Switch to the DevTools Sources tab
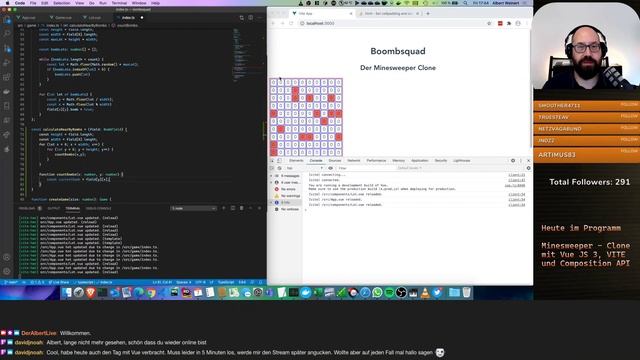Viewport: 640px width, 360px height. [335, 161]
